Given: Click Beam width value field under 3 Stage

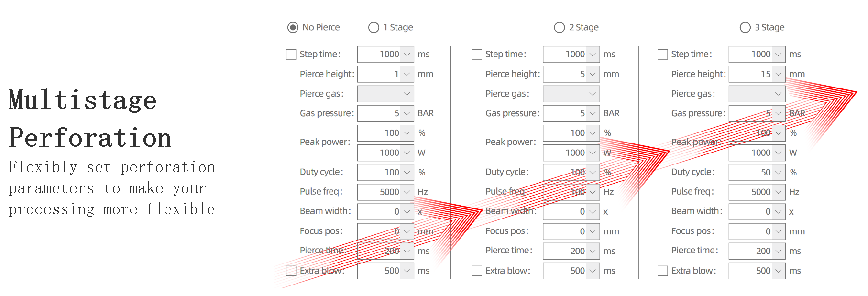Looking at the screenshot, I should coord(751,211).
